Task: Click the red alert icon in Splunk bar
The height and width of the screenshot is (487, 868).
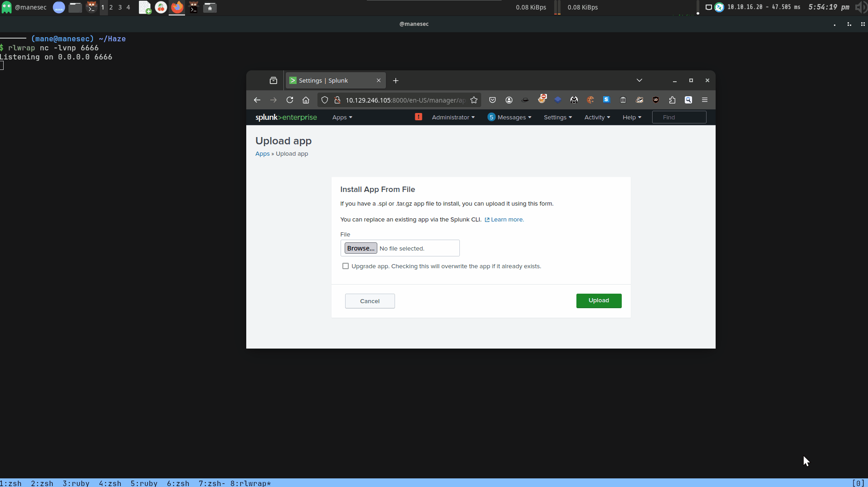Action: click(418, 117)
